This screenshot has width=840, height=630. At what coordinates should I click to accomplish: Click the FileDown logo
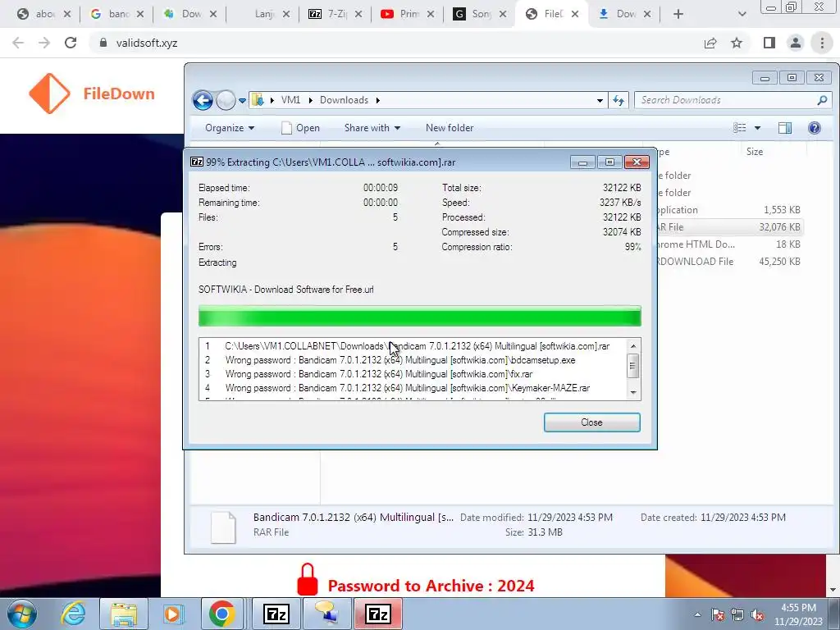pyautogui.click(x=92, y=94)
